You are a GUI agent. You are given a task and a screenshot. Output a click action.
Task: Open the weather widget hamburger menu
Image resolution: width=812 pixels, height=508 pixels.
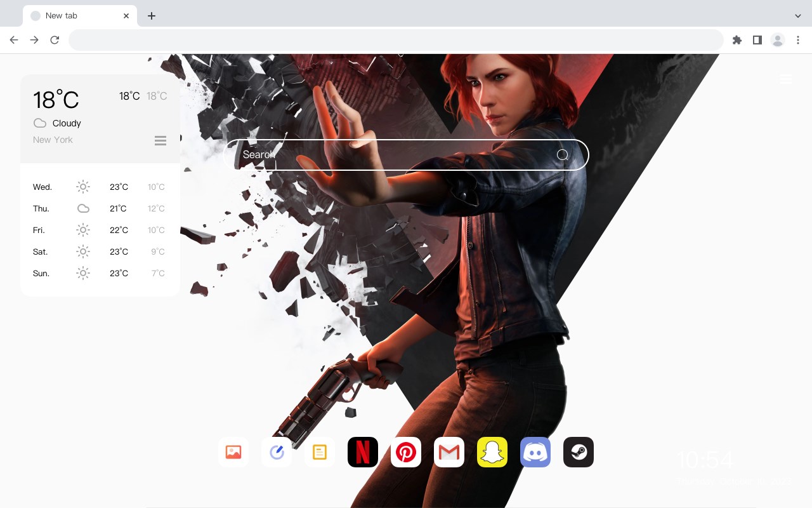click(160, 140)
